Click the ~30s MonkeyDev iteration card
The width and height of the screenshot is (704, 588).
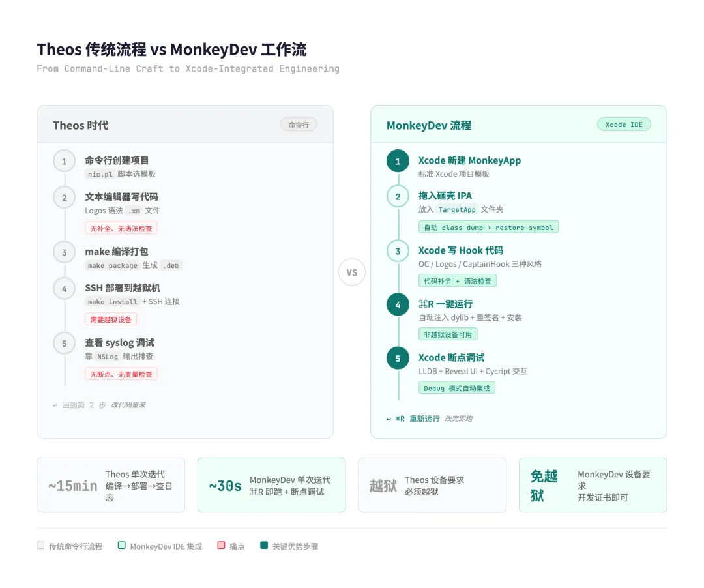point(272,485)
